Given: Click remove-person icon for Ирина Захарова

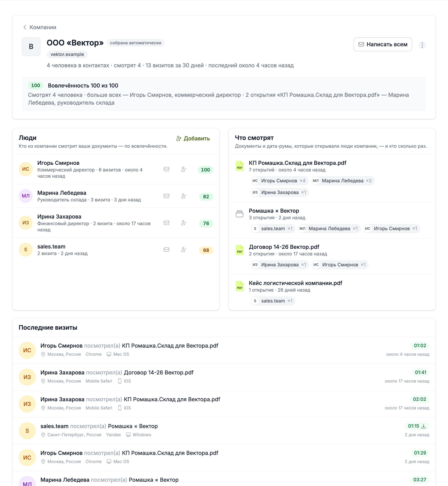Looking at the screenshot, I should (x=184, y=223).
